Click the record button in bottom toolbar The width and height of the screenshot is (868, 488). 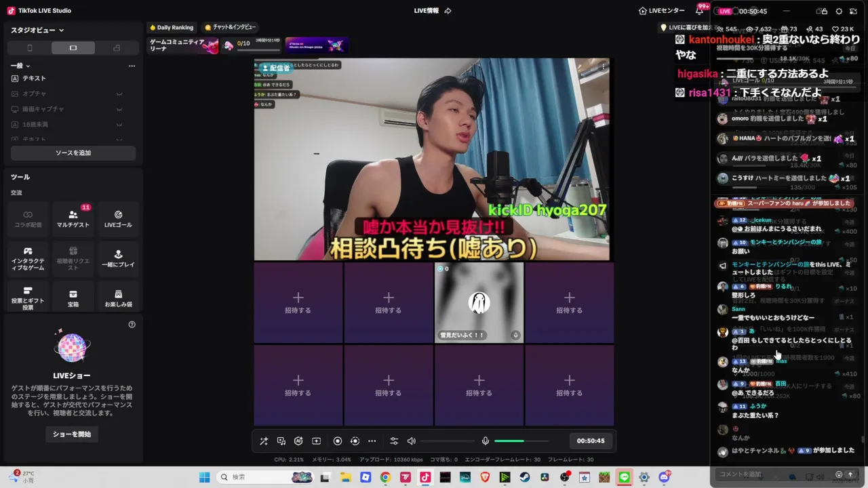tap(338, 441)
